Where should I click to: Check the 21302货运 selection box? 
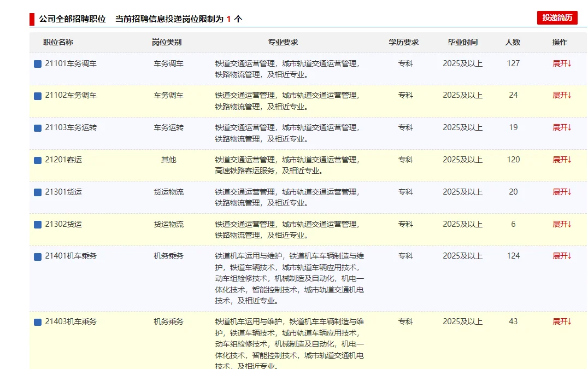pos(37,224)
